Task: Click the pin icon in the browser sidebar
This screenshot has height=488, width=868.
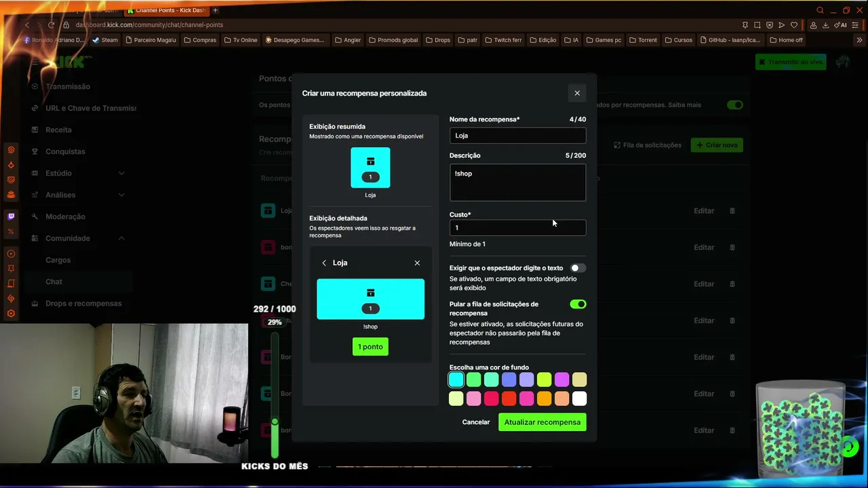Action: pos(11,268)
